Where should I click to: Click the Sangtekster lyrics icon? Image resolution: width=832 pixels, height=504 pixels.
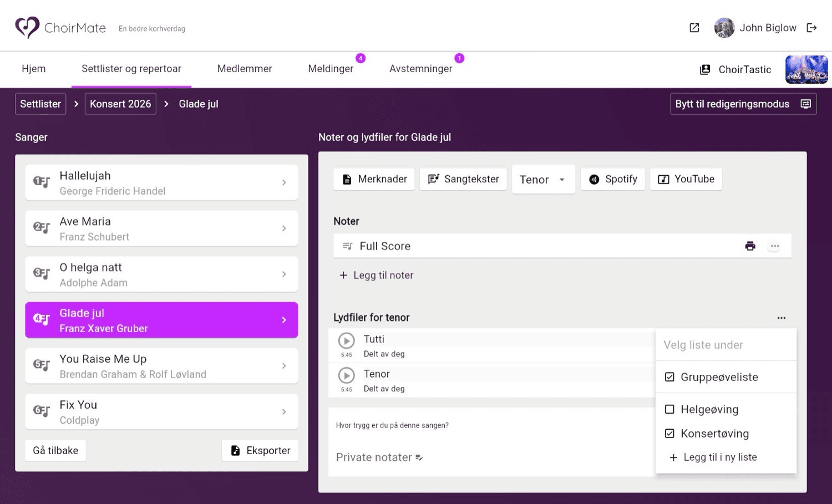(x=433, y=179)
